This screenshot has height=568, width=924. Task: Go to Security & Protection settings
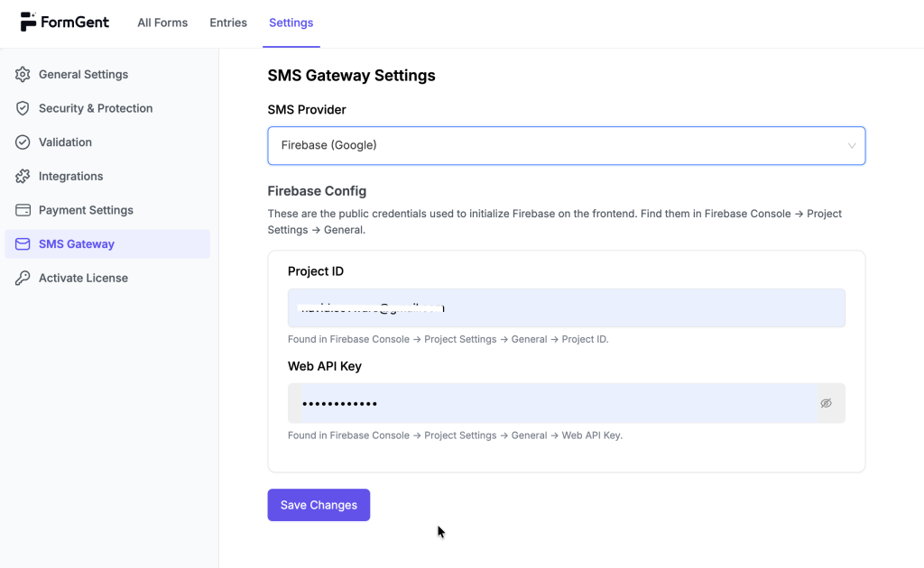(x=107, y=108)
